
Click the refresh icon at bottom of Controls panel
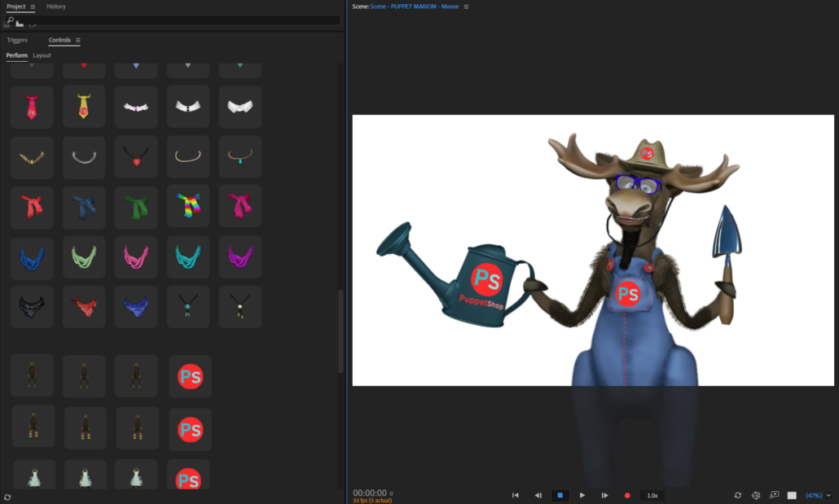tap(7, 497)
